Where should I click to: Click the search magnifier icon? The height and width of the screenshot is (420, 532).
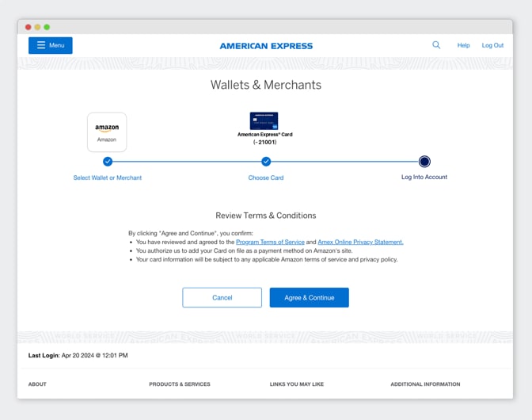point(436,45)
